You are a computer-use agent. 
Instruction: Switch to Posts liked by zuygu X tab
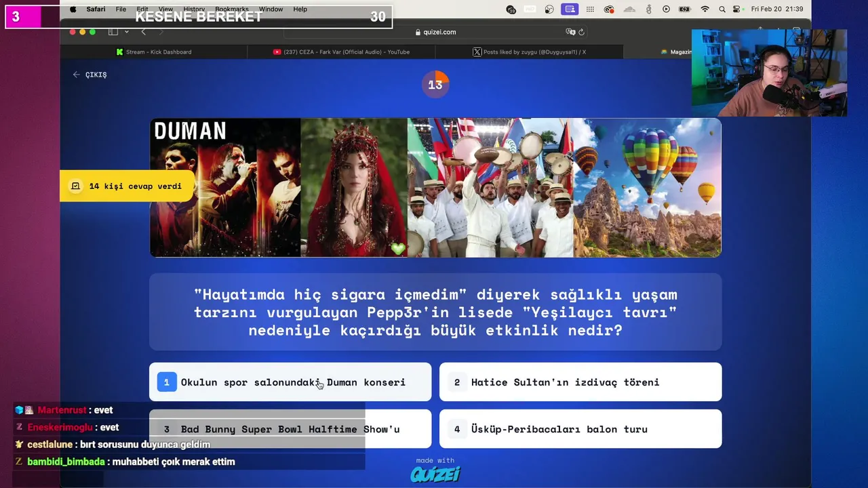(x=529, y=52)
